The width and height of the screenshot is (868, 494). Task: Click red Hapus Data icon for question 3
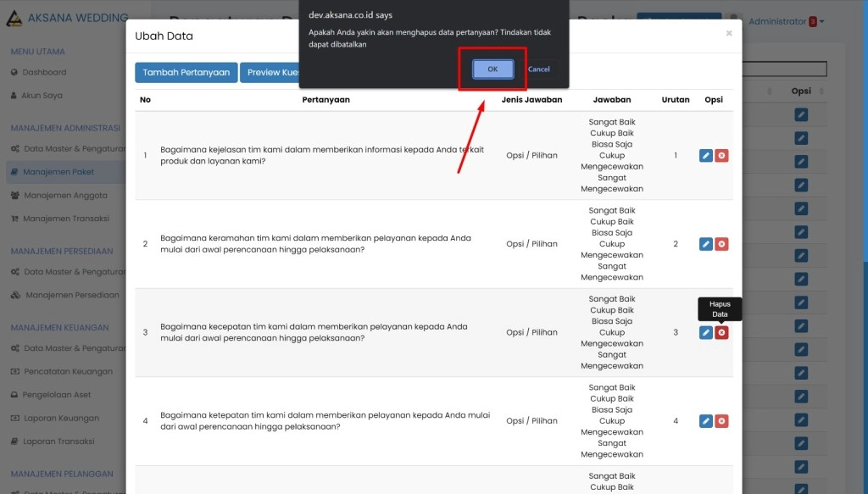(721, 332)
